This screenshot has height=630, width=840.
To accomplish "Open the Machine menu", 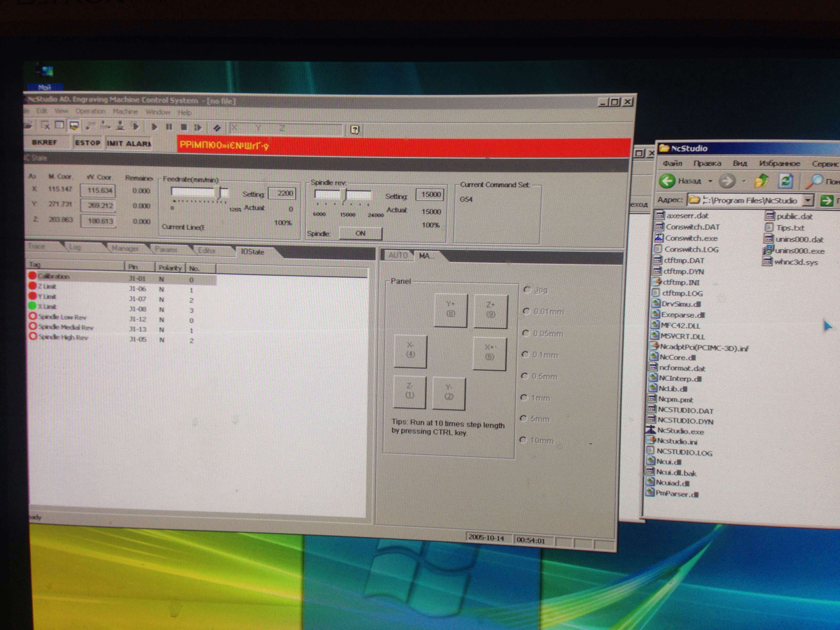I will (125, 112).
